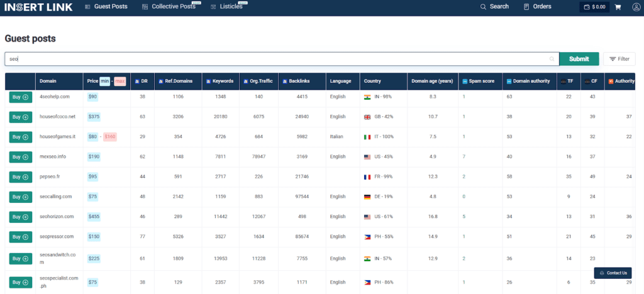Focus the guest posts search input
This screenshot has height=294, width=644.
click(x=282, y=59)
